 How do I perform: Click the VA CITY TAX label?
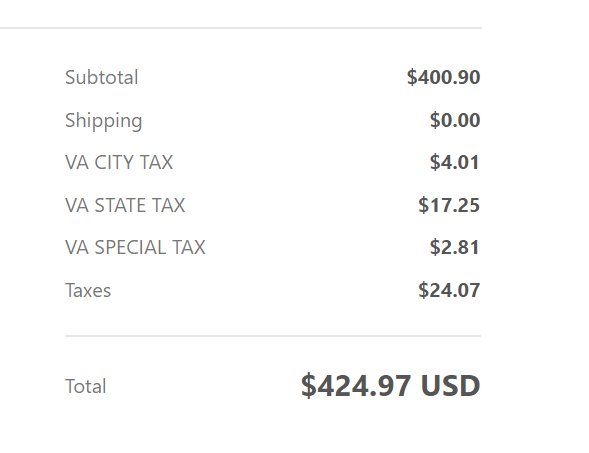pos(119,163)
